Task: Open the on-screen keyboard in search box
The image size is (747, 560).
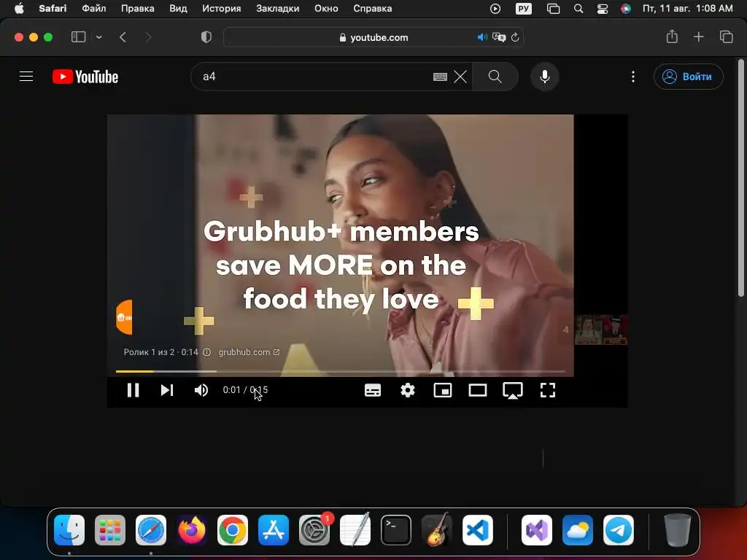Action: tap(440, 77)
